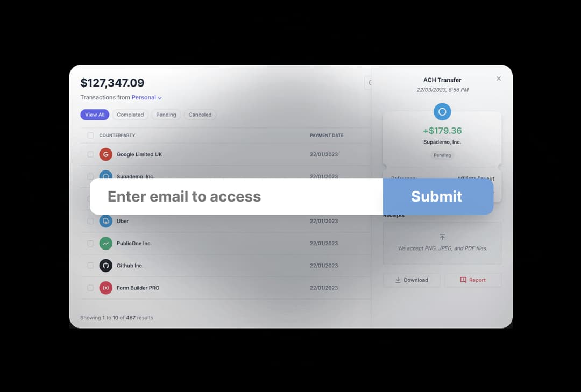
Task: Open the Personal account dropdown
Action: click(x=147, y=97)
